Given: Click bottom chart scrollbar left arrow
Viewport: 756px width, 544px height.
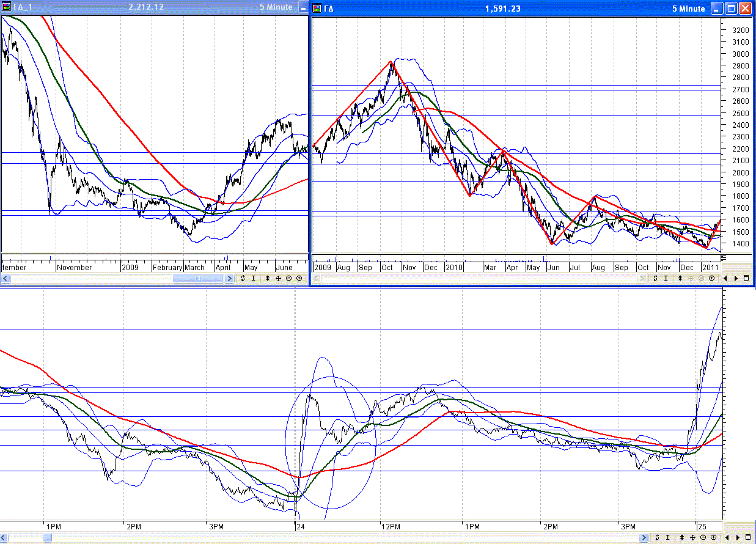Looking at the screenshot, I should (x=4, y=537).
